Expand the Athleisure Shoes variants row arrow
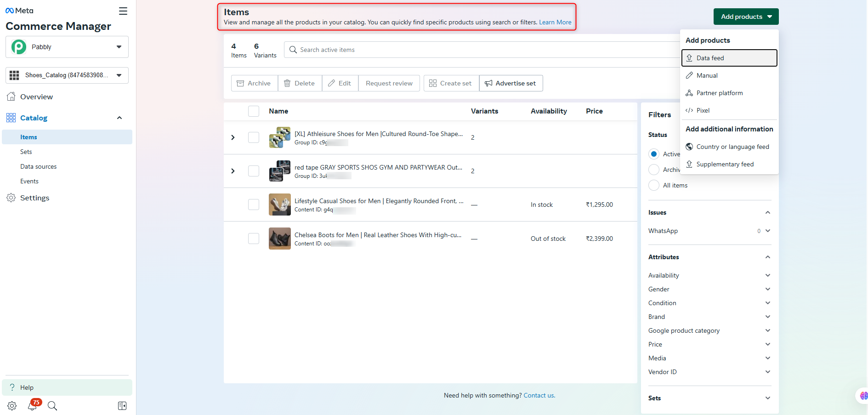Image resolution: width=868 pixels, height=415 pixels. pos(233,137)
